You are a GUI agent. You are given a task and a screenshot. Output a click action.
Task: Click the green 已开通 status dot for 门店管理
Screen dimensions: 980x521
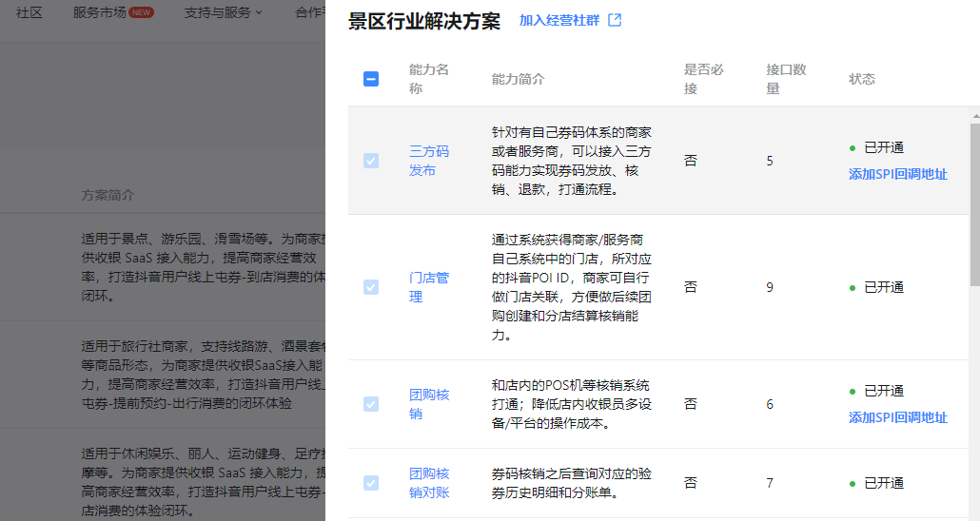pos(853,287)
